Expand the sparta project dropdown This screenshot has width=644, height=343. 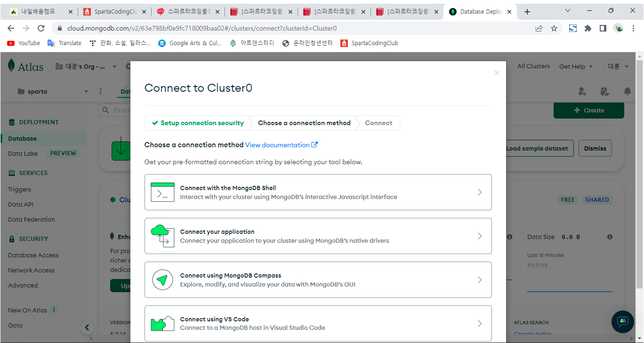pyautogui.click(x=53, y=91)
